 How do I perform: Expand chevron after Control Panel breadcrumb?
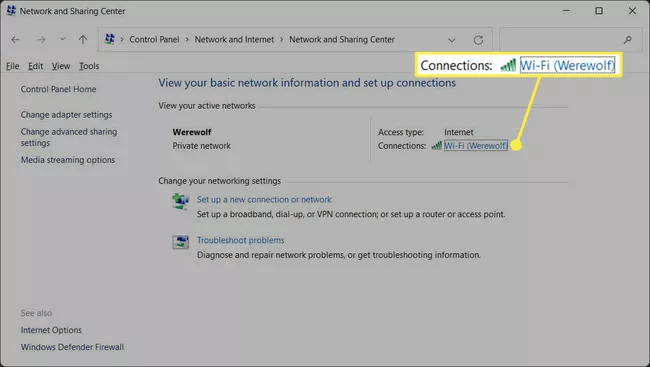(x=187, y=39)
